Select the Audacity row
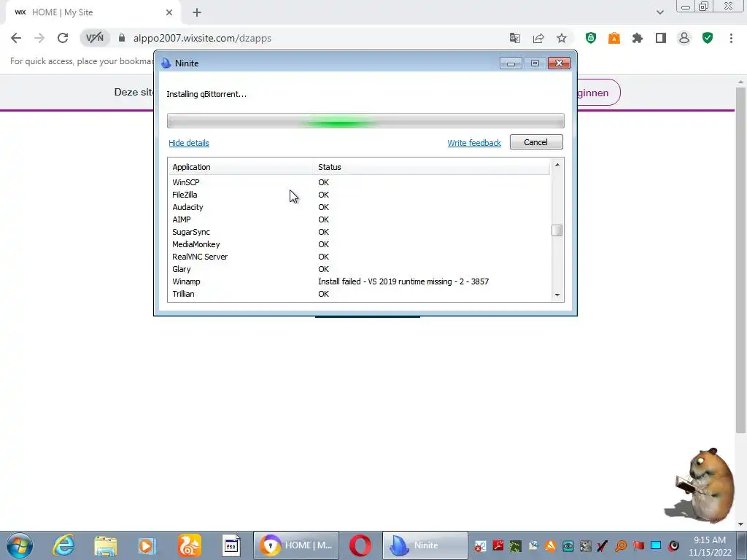The height and width of the screenshot is (560, 747). click(x=359, y=207)
